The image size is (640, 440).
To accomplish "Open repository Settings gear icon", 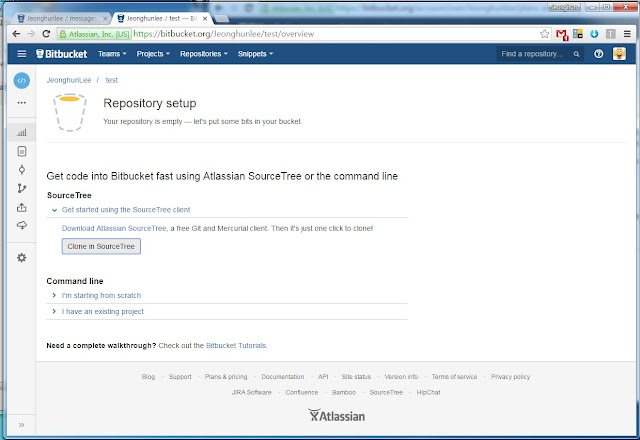I will [22, 258].
